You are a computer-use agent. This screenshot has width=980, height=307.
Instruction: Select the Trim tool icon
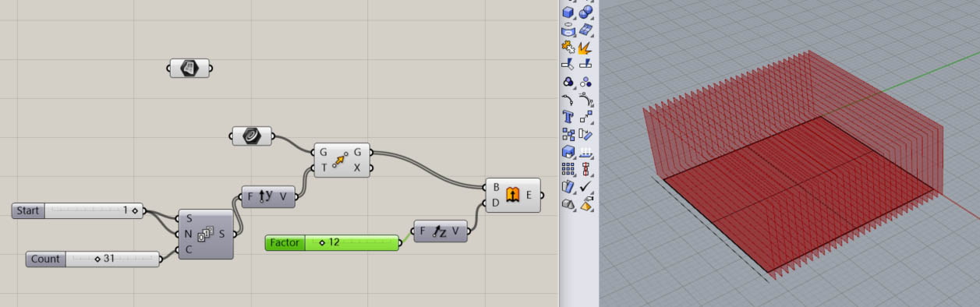(568, 64)
